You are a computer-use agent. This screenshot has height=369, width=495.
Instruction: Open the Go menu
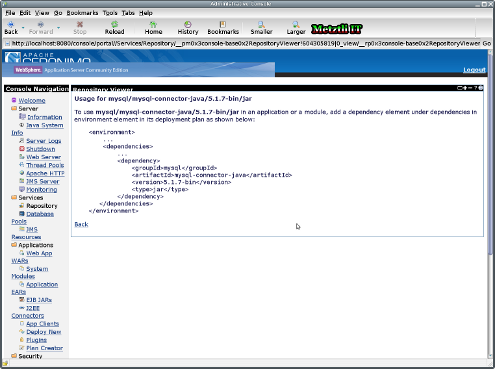coord(58,13)
